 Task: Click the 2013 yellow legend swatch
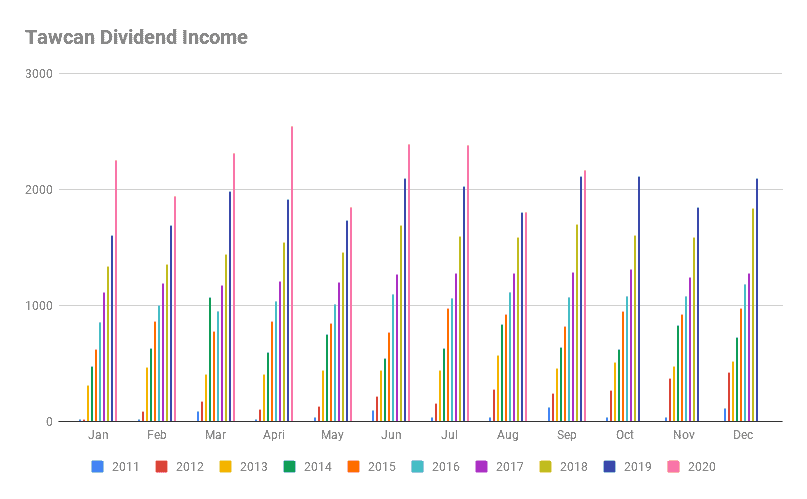click(225, 467)
